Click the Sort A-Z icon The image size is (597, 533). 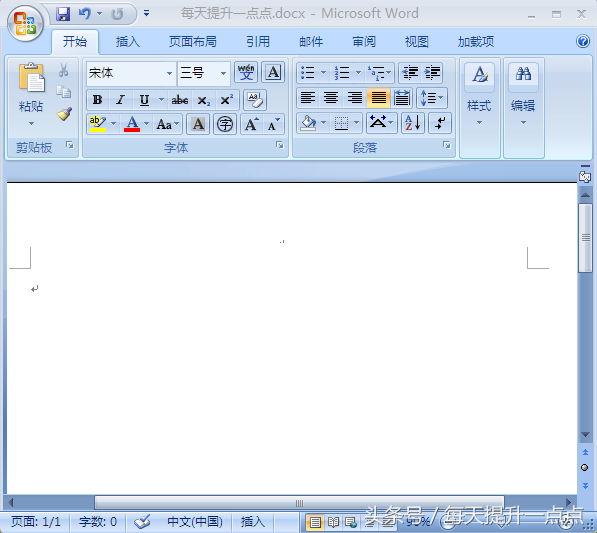point(412,123)
